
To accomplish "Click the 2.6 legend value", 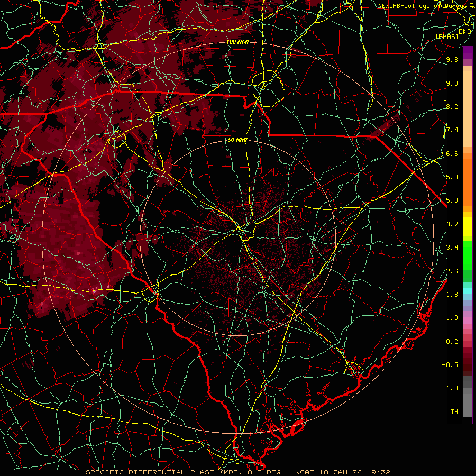I will 452,271.
